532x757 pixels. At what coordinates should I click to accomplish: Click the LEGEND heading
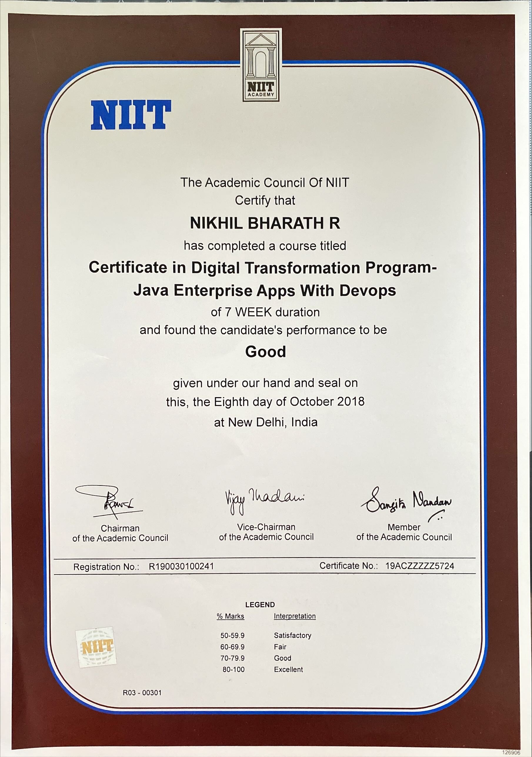click(260, 605)
